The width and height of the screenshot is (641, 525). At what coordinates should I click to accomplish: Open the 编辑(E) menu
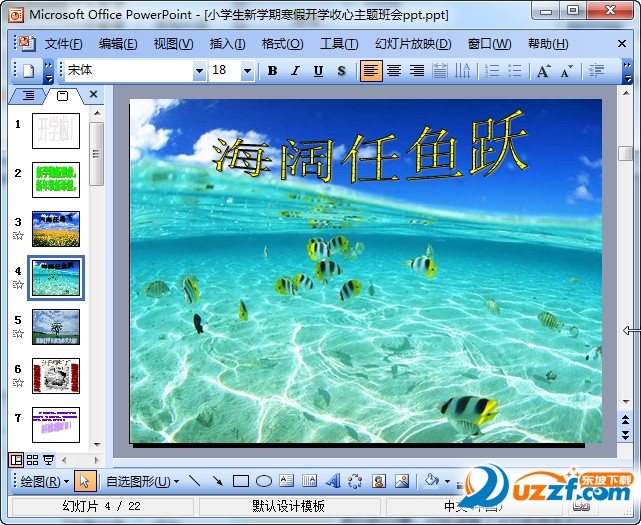coord(118,44)
